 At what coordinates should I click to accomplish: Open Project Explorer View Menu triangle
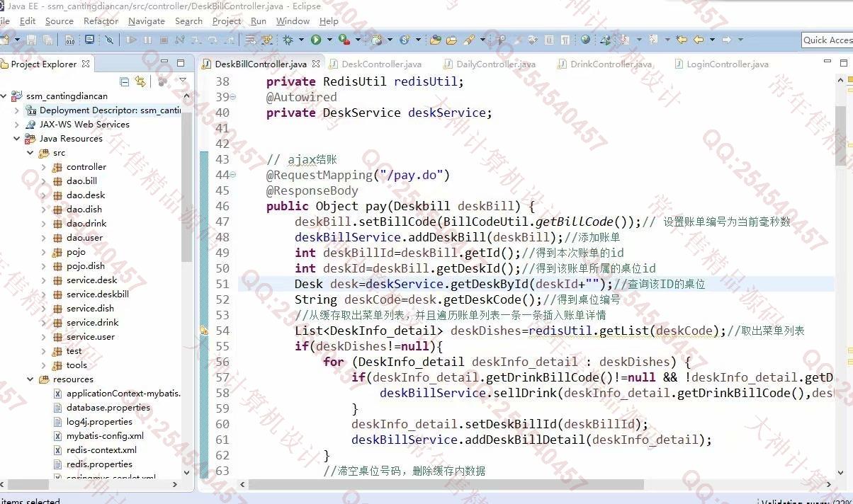pos(183,81)
